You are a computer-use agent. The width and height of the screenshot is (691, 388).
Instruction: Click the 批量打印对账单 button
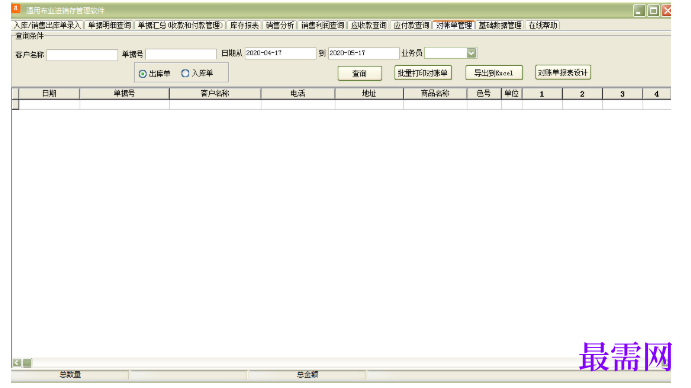coord(423,73)
